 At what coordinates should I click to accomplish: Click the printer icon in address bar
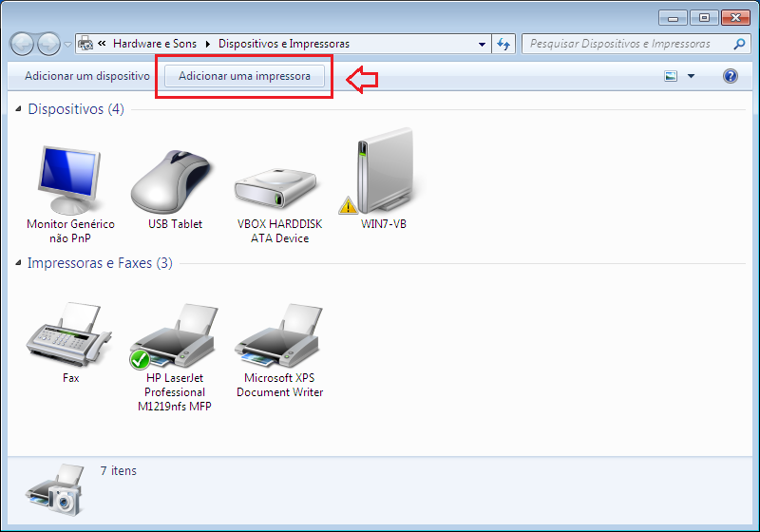(x=85, y=44)
